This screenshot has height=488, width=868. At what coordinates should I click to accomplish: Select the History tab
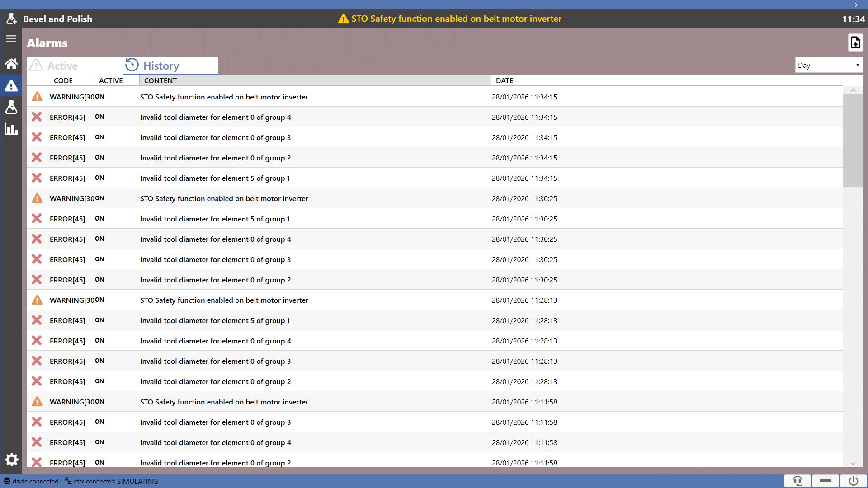170,66
